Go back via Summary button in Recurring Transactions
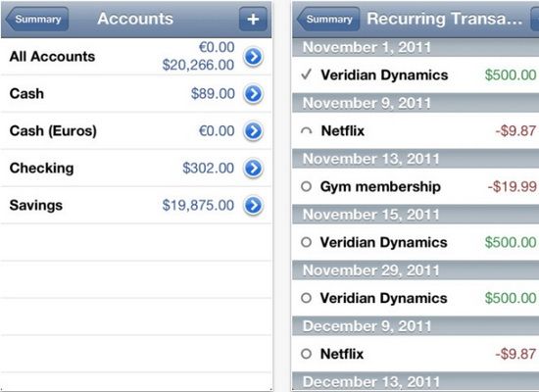Screen dimensions: 539x392 pyautogui.click(x=328, y=19)
